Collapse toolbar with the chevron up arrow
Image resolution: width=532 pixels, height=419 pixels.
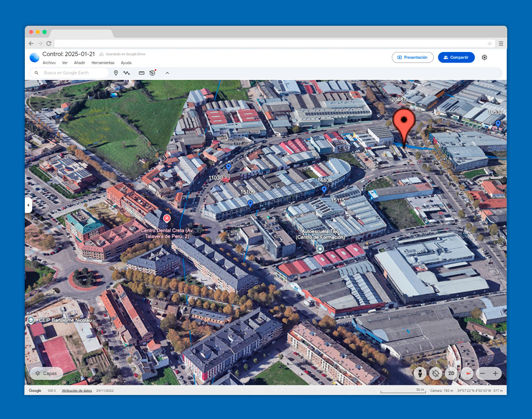(167, 73)
